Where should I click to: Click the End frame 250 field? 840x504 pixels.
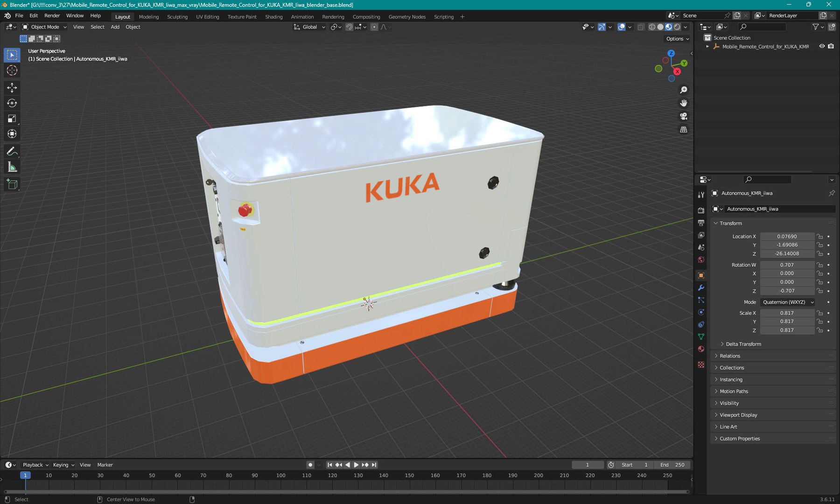coord(672,465)
